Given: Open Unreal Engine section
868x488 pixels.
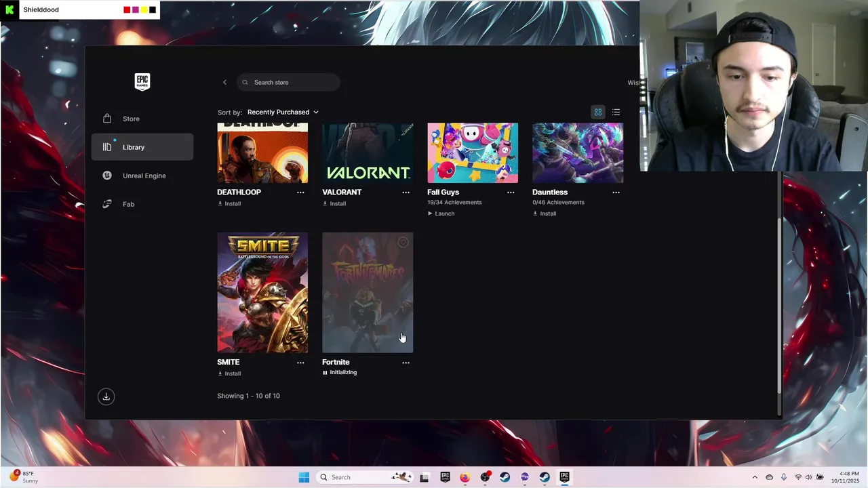Looking at the screenshot, I should (x=142, y=176).
